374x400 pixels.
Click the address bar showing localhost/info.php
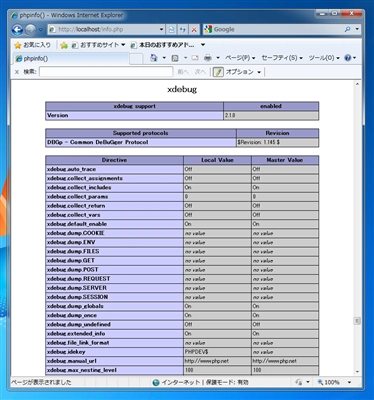[x=103, y=29]
